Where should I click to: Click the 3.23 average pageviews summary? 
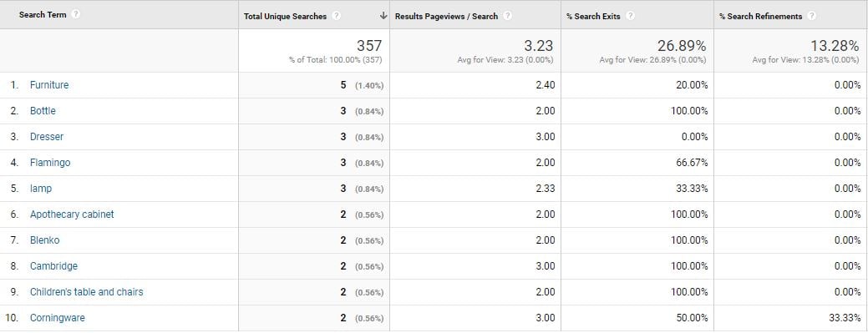point(539,45)
